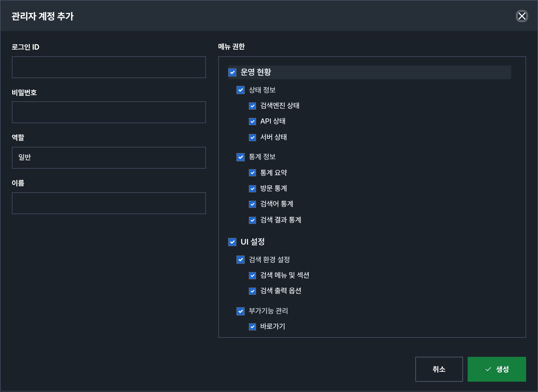
Task: Uncheck the 검색 결과 통계 checkbox
Action: [x=252, y=220]
